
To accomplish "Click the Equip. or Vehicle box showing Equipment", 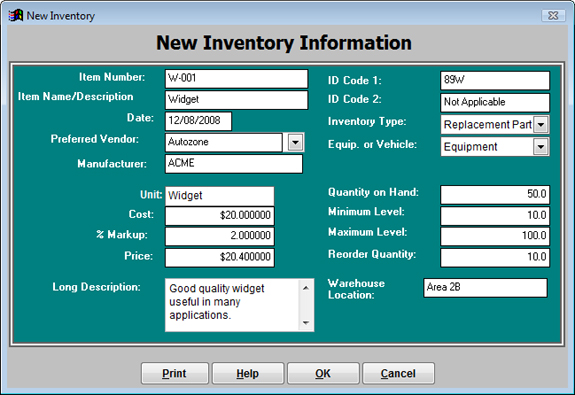I will pos(487,147).
